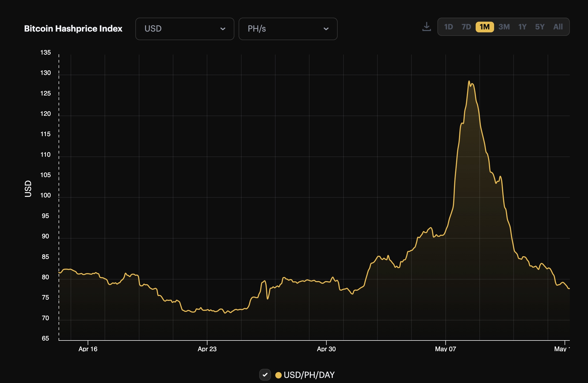The image size is (588, 383).
Task: Click the Bitcoin Hashprice Index title
Action: coord(73,29)
